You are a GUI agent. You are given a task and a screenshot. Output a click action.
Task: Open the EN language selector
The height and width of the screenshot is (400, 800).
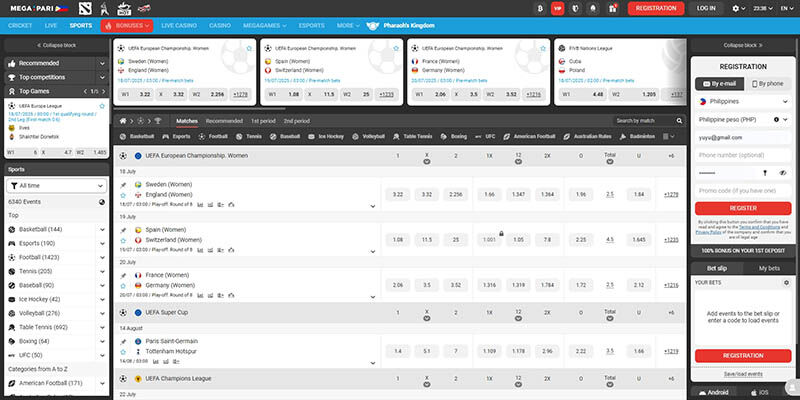coord(786,8)
